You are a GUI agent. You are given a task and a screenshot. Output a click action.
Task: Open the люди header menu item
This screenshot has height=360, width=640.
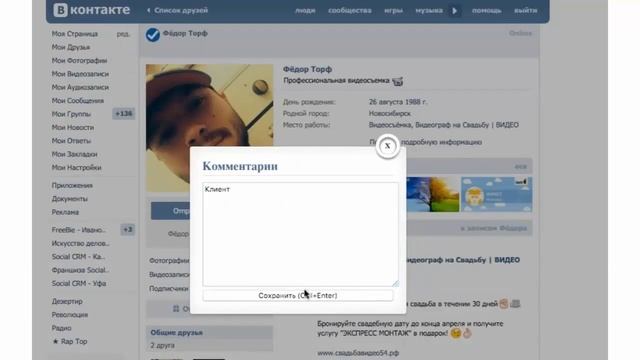305,11
